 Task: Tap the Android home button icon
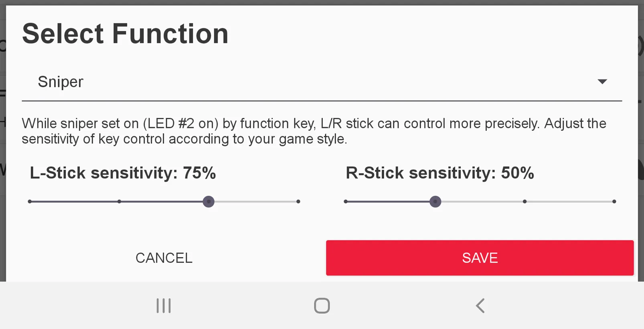coord(322,306)
